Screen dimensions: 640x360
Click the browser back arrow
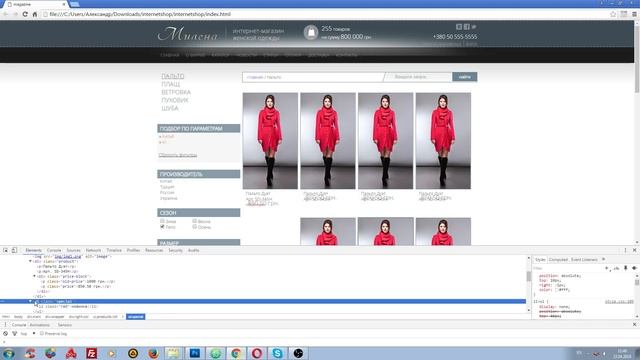coord(5,14)
